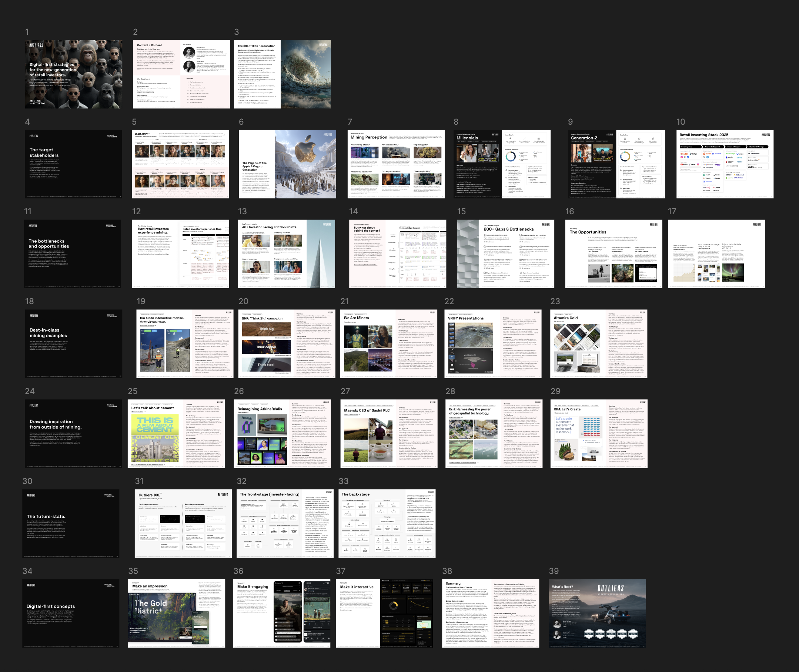Select 200+ Gaps & Bottlenecks slide
799x672 pixels.
[505, 254]
